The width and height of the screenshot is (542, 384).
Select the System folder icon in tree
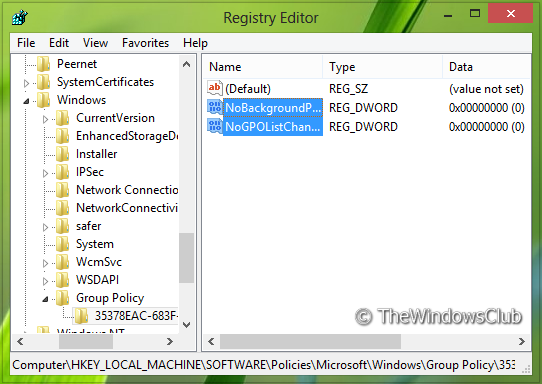63,244
